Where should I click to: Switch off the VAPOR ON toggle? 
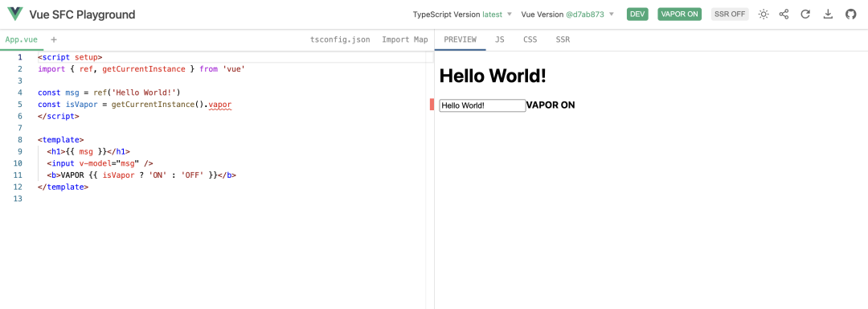tap(679, 14)
